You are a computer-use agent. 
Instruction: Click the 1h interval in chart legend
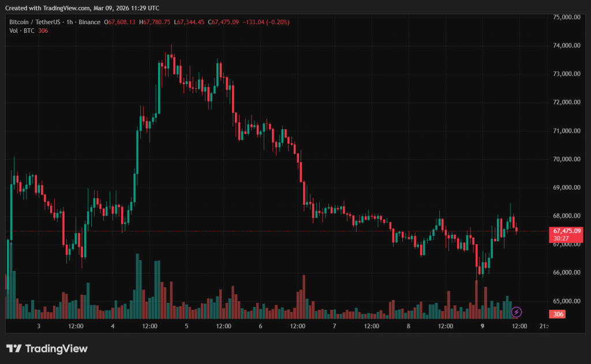click(x=69, y=22)
